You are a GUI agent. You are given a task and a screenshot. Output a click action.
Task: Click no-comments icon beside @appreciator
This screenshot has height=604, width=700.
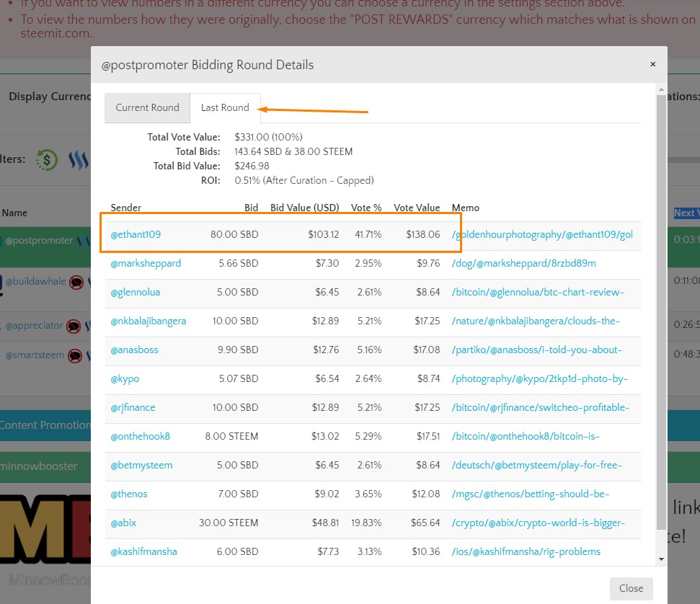pos(74,326)
